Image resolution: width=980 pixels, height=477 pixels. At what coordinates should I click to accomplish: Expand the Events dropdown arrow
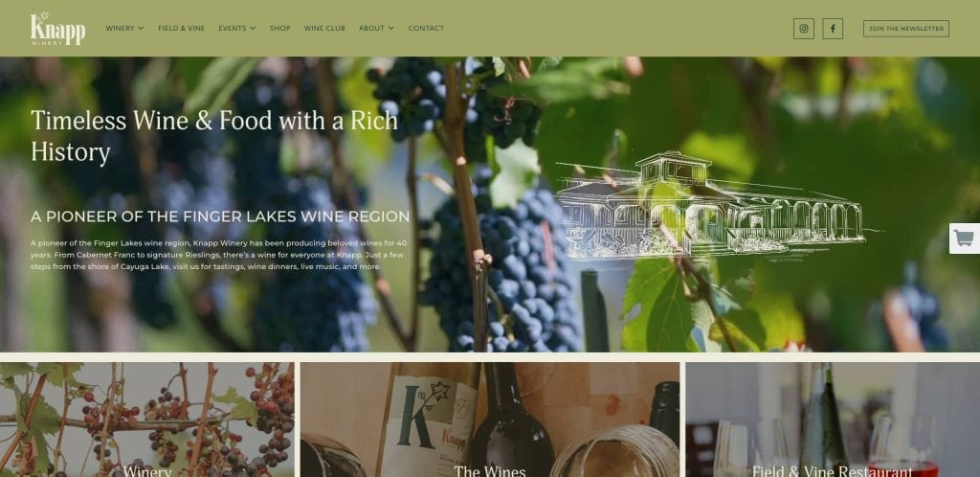pos(253,28)
